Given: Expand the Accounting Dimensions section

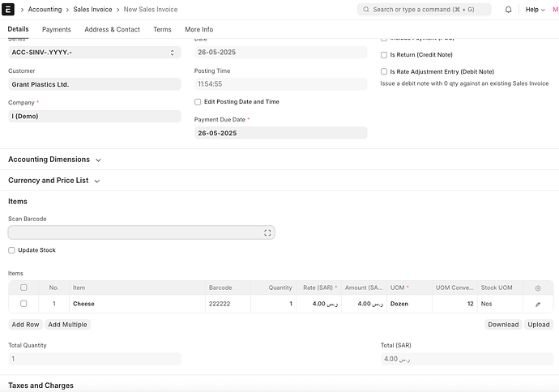Looking at the screenshot, I should [x=54, y=160].
